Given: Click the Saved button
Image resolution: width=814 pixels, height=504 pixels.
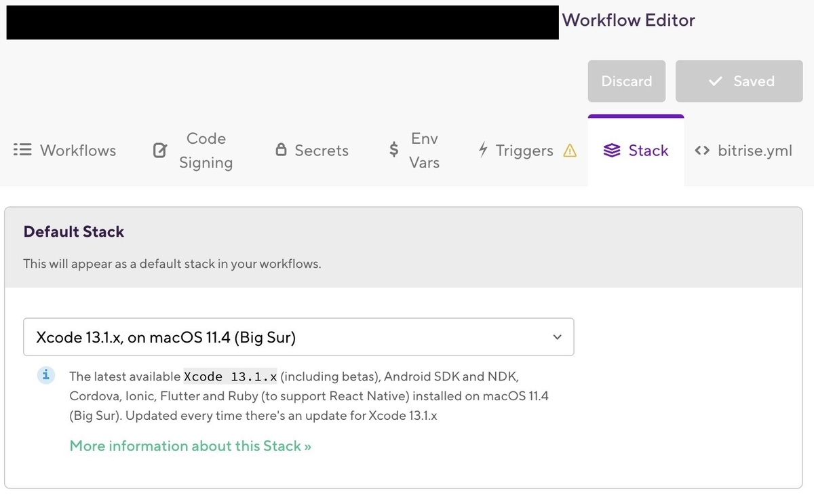Looking at the screenshot, I should click(739, 81).
